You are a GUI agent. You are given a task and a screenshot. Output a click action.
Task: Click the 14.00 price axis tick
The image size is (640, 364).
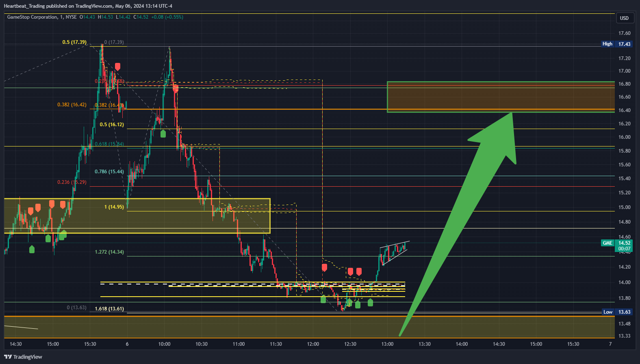625,282
